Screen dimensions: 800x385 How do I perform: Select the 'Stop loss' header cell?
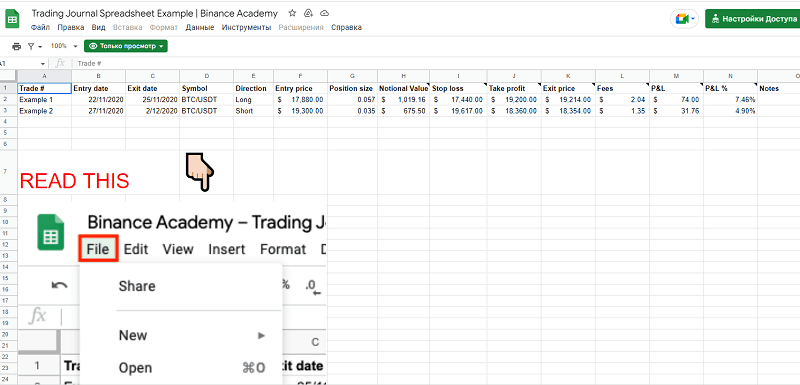(x=459, y=88)
